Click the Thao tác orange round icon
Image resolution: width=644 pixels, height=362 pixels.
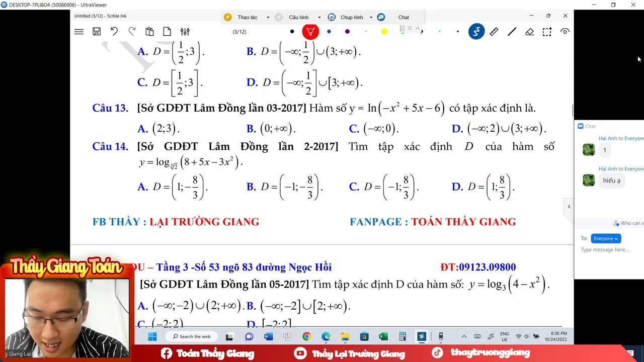(x=227, y=17)
